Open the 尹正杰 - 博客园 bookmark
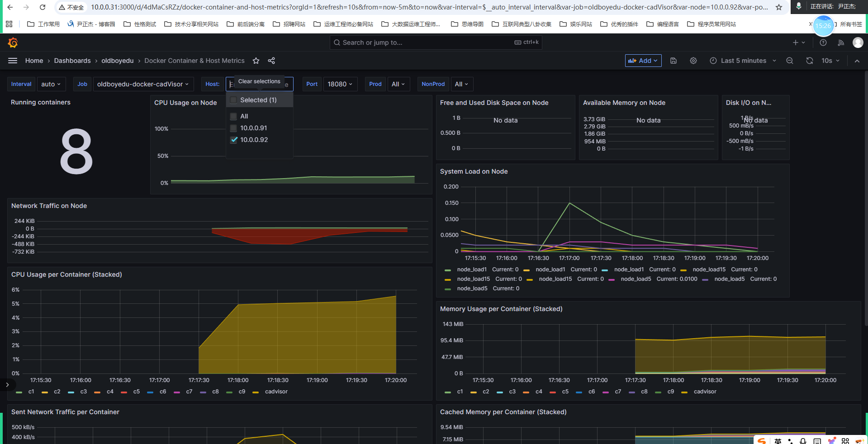The image size is (868, 444). point(91,24)
